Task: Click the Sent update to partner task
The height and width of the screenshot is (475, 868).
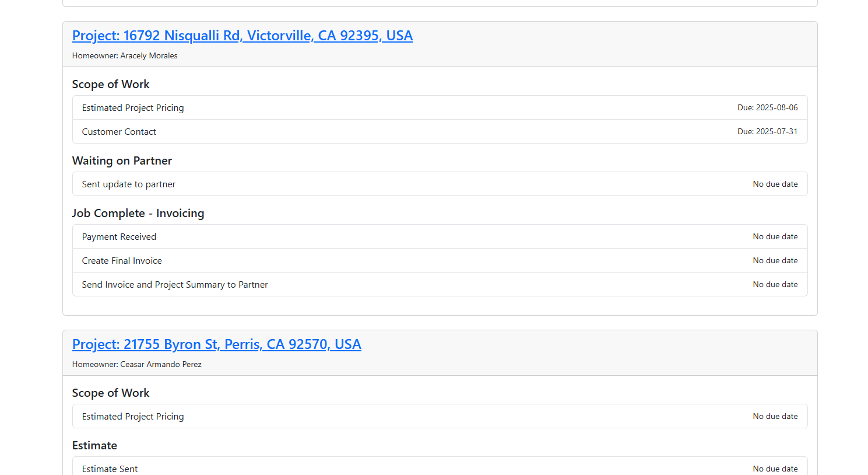Action: (128, 184)
